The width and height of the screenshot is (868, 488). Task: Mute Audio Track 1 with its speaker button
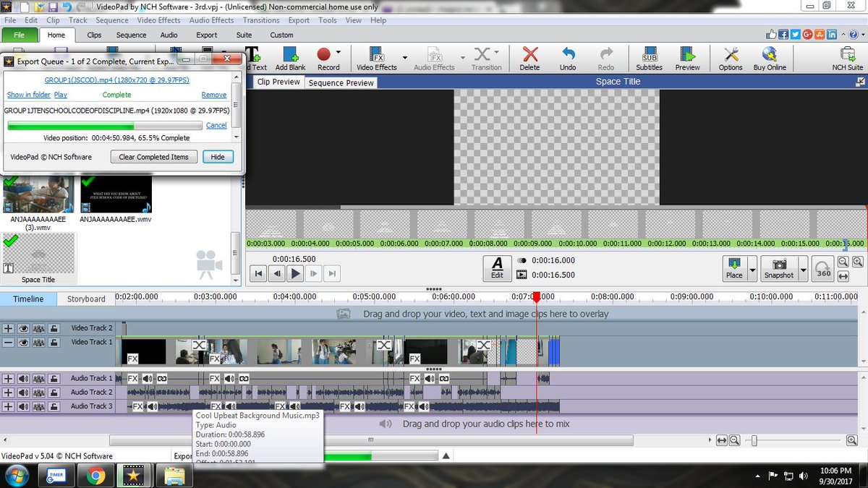coord(23,378)
